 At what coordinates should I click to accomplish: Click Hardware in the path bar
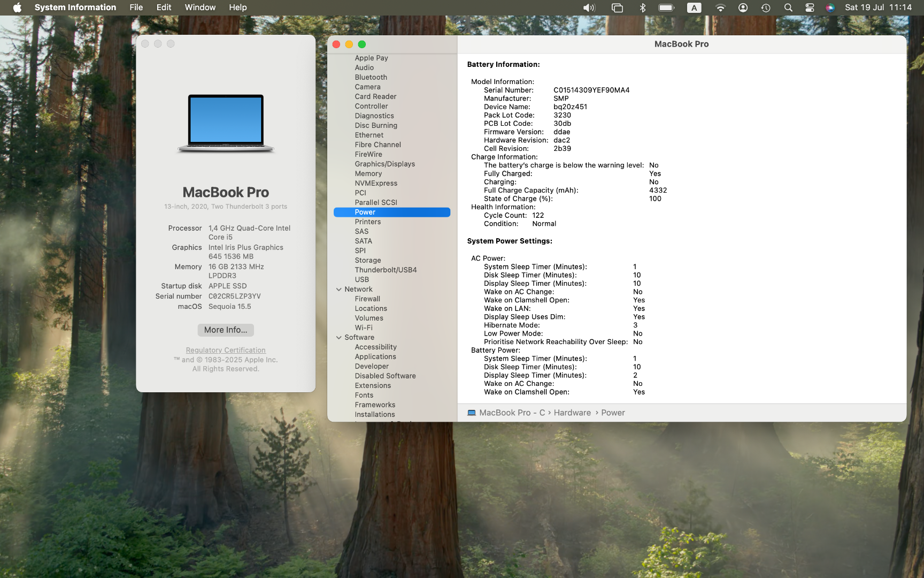(572, 413)
